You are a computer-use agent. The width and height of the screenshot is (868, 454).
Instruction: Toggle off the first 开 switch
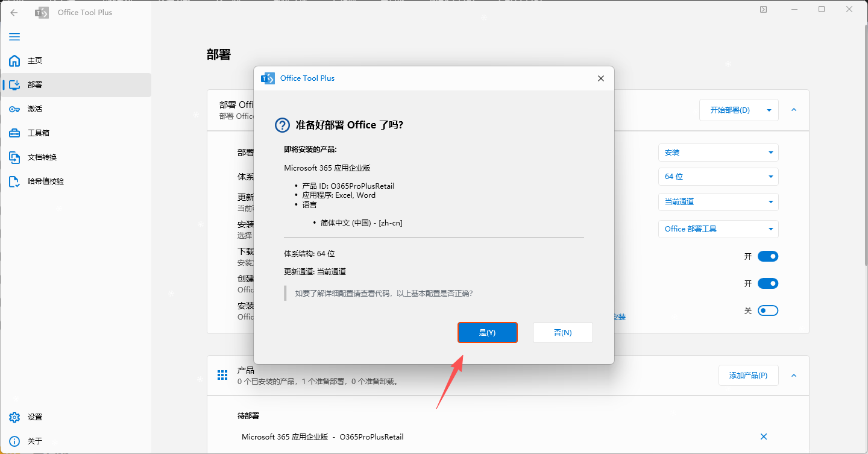[768, 256]
